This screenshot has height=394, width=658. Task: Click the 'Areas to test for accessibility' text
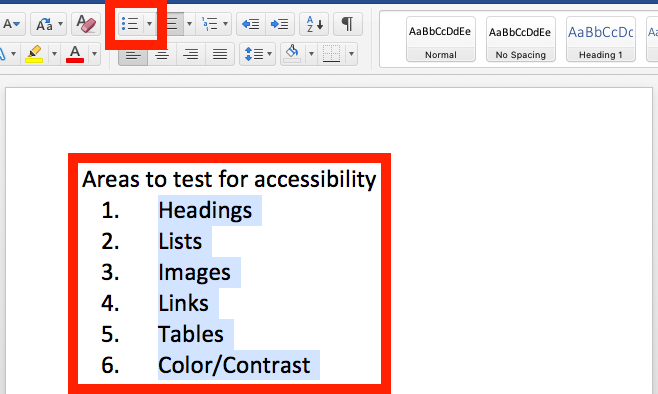tap(229, 179)
